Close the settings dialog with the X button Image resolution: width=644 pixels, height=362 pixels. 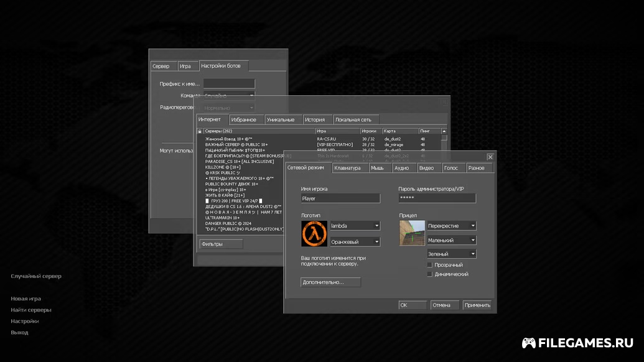coord(490,157)
